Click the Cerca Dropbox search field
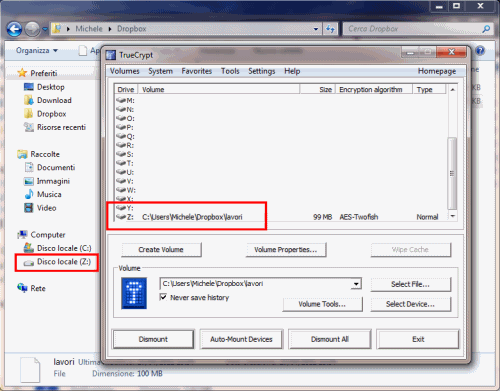The image size is (500, 391). (x=413, y=29)
